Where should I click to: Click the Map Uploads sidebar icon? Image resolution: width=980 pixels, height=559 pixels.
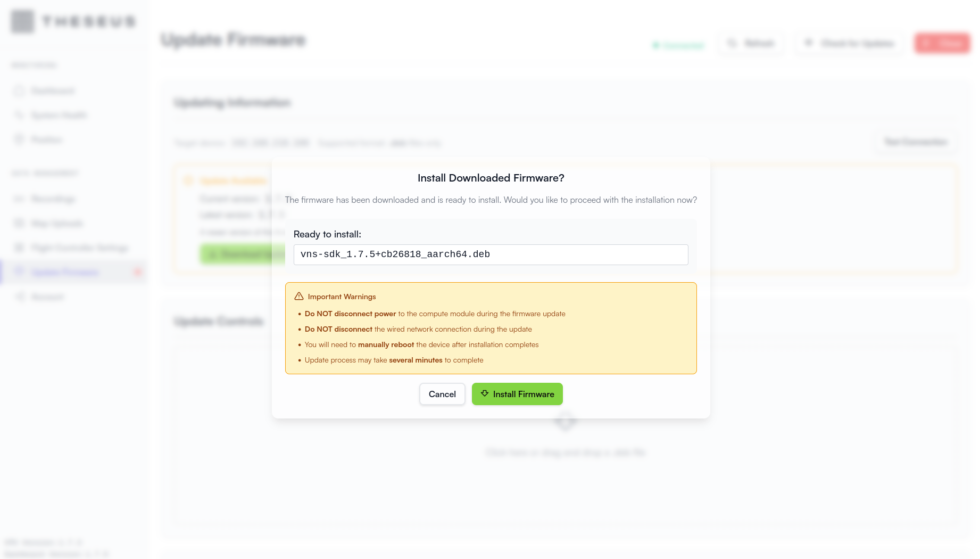coord(19,224)
